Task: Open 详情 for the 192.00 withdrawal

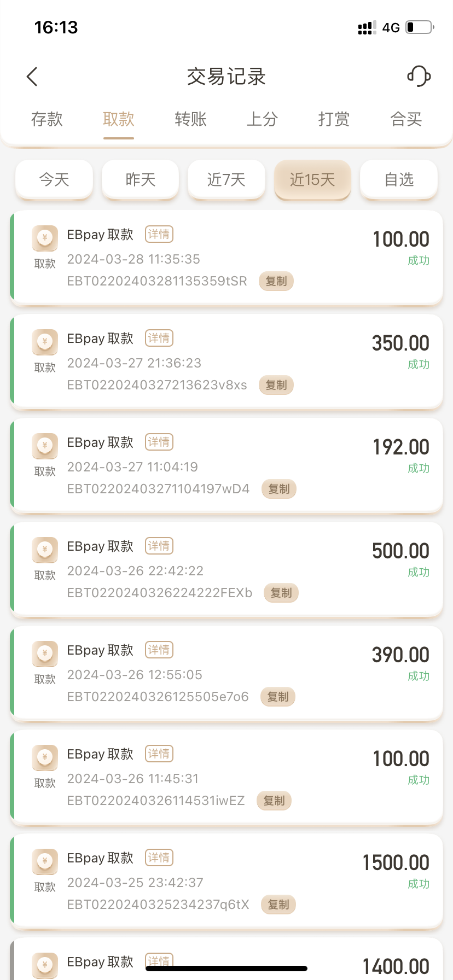Action: tap(159, 442)
